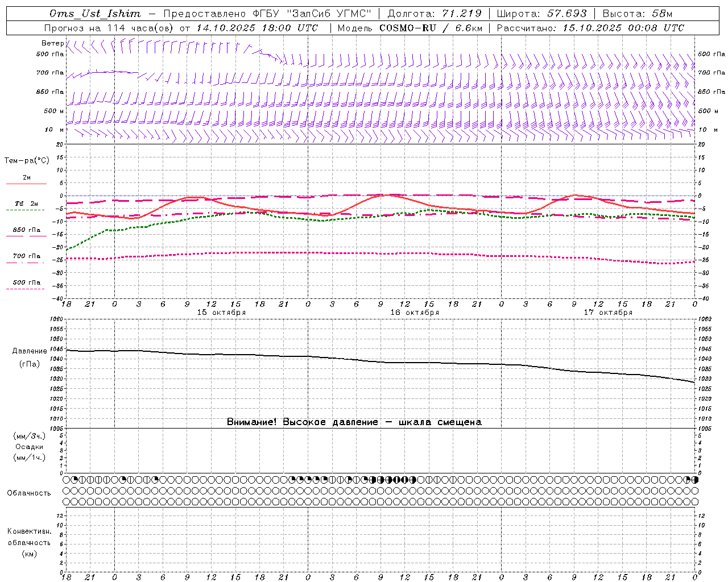
Task: Click the Осадки panel label
Action: pos(30,447)
